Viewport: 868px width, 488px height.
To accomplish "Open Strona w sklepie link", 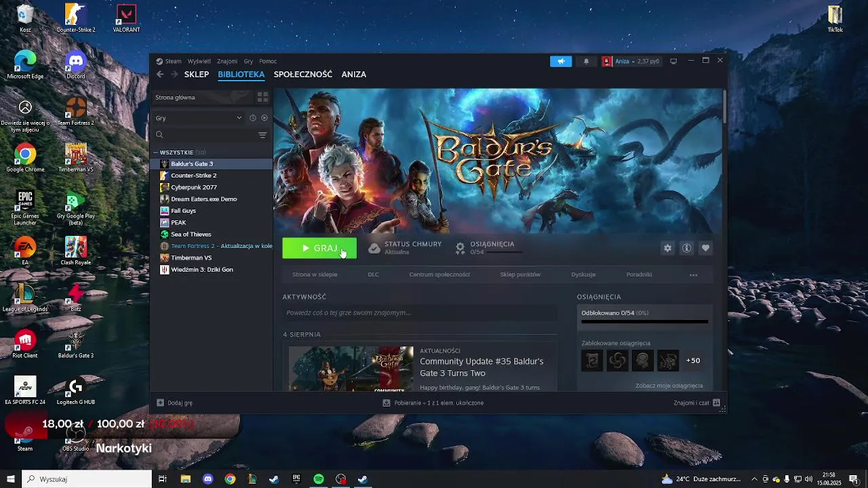I will click(315, 274).
